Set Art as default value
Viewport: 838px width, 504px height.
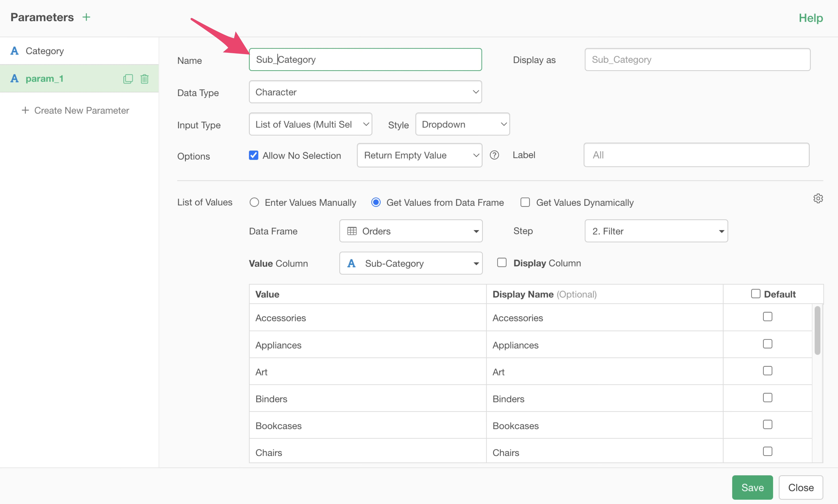click(x=767, y=371)
